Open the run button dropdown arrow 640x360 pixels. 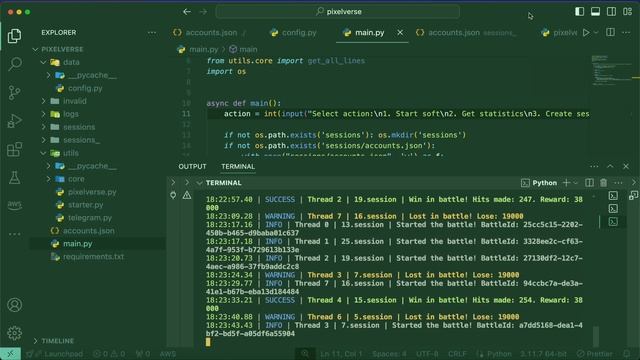pos(596,32)
